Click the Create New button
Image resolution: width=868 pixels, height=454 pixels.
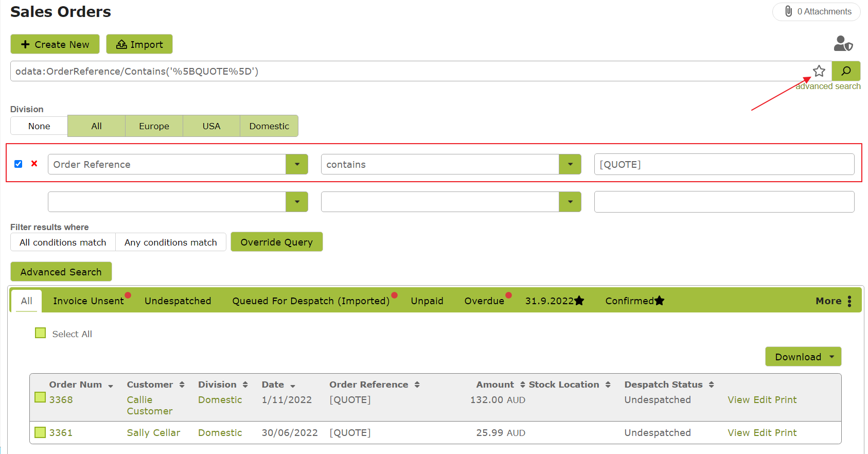[x=55, y=44]
